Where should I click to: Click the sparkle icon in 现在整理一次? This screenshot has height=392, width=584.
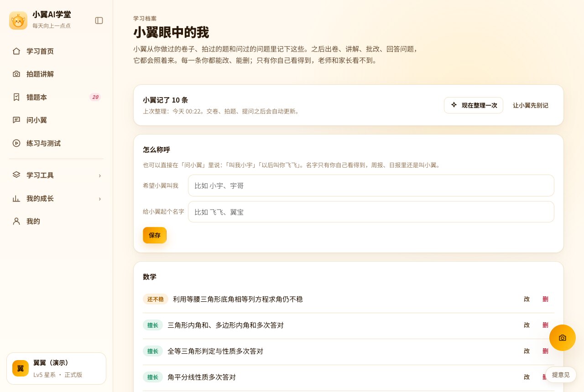[454, 105]
